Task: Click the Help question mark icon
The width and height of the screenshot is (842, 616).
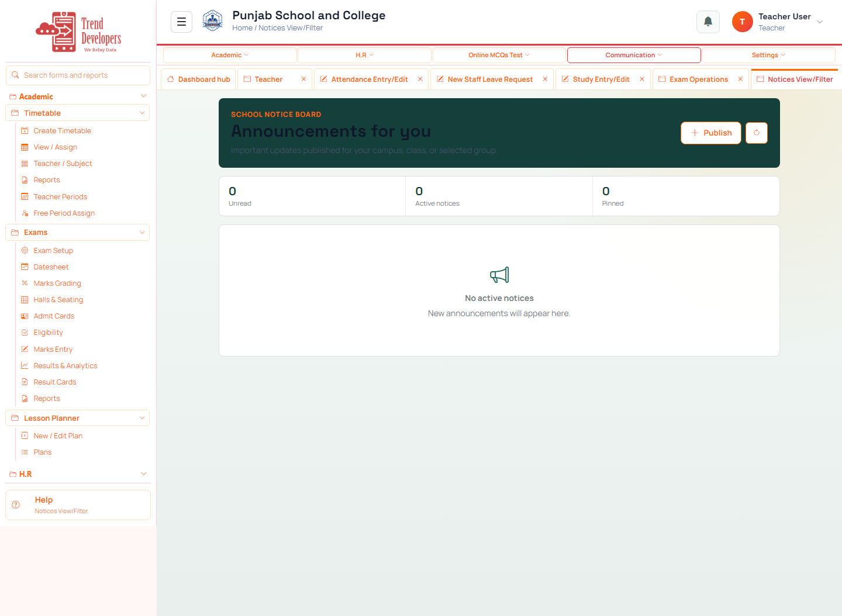Action: [16, 504]
